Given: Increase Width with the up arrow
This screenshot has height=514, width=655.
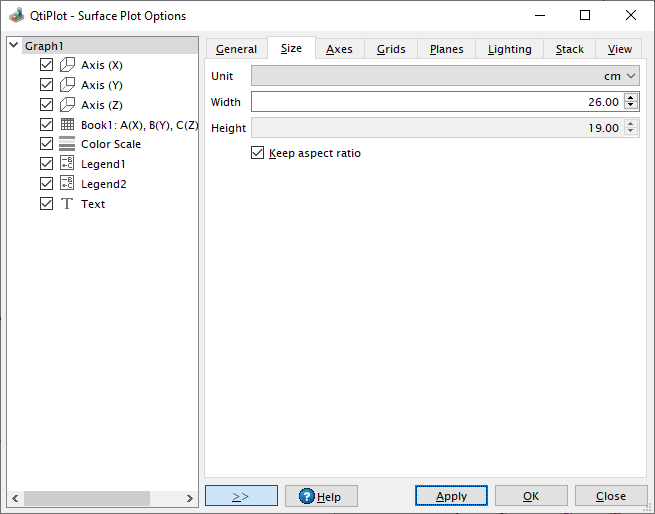Looking at the screenshot, I should (x=631, y=97).
